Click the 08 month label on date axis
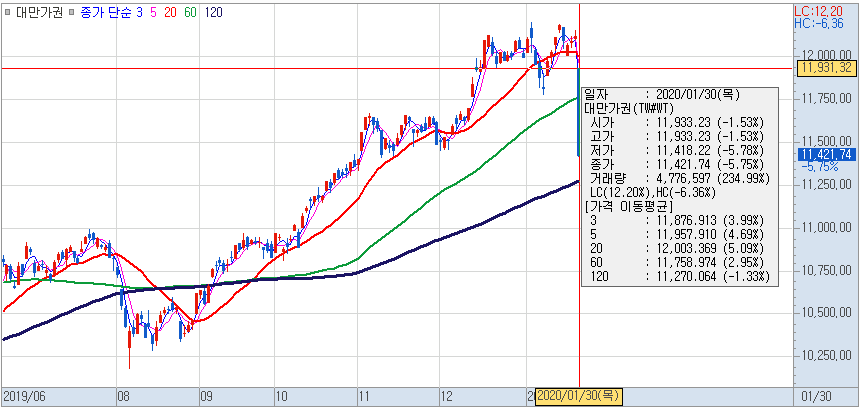 (123, 395)
